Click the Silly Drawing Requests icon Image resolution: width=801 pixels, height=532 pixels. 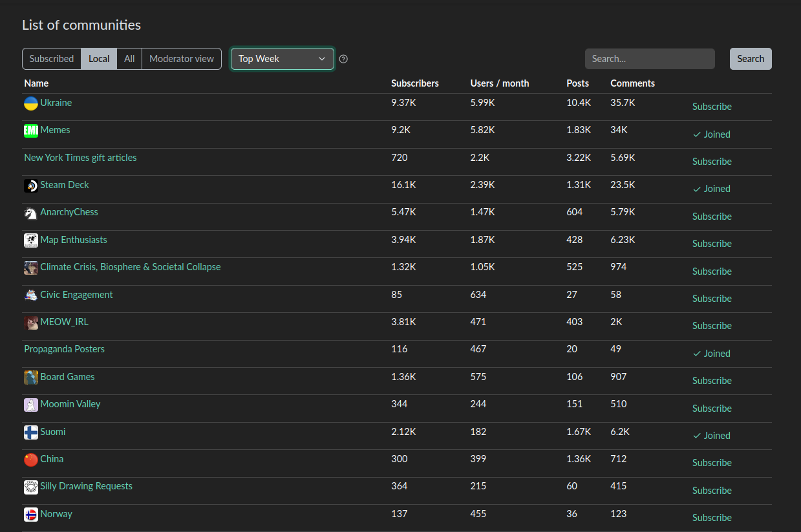click(x=31, y=487)
